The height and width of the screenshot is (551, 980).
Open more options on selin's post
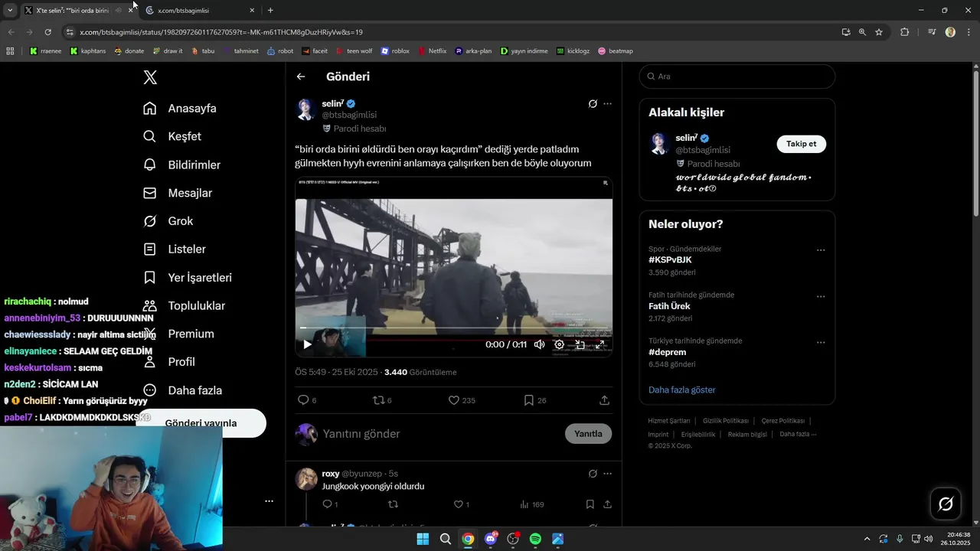point(607,103)
